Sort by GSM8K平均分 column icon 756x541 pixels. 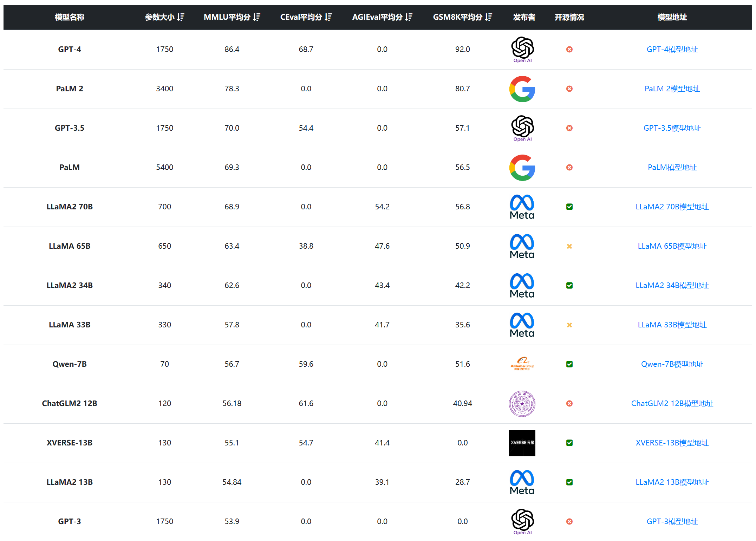[489, 17]
